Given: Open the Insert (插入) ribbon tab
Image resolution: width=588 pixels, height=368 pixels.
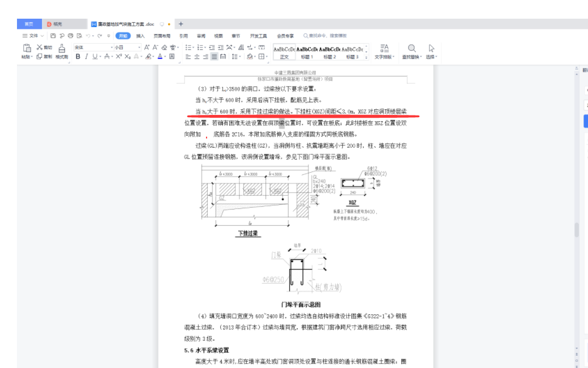Looking at the screenshot, I should (x=140, y=36).
